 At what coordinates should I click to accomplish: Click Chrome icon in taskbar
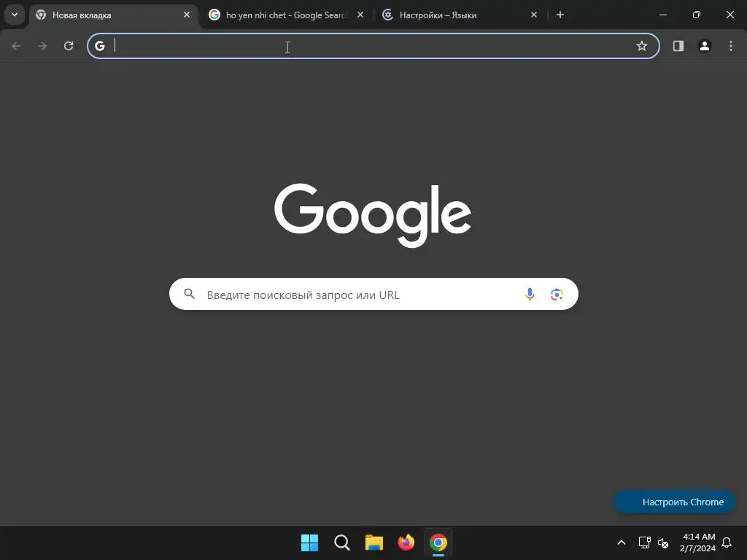coord(438,542)
